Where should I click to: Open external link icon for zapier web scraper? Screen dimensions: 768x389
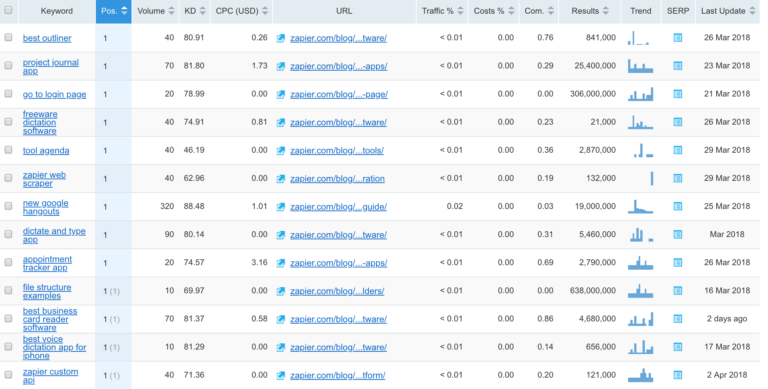[x=281, y=179]
